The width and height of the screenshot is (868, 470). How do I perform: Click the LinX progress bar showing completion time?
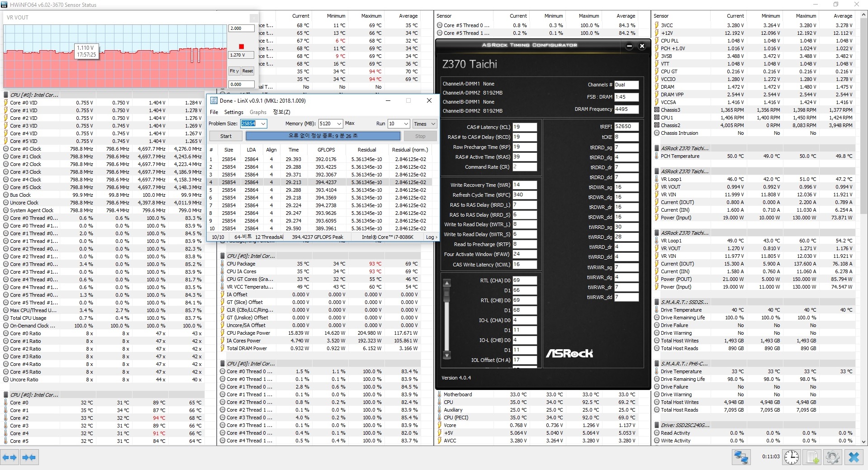[323, 136]
